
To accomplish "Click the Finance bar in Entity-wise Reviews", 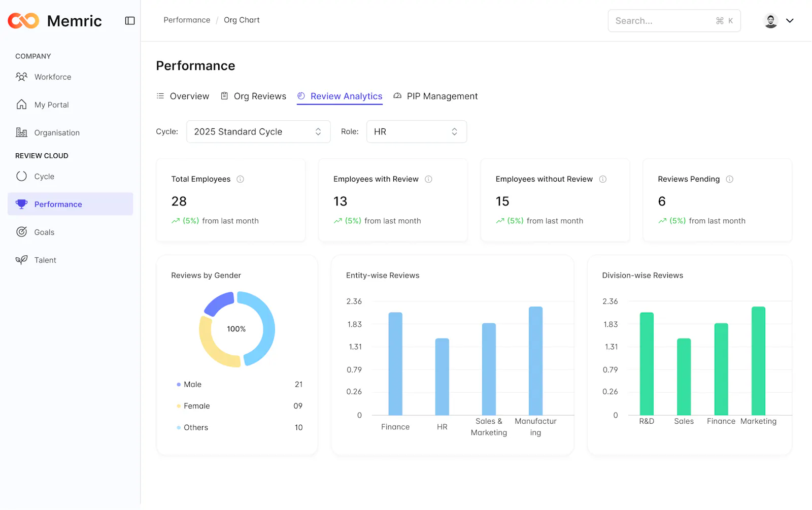I will 395,364.
